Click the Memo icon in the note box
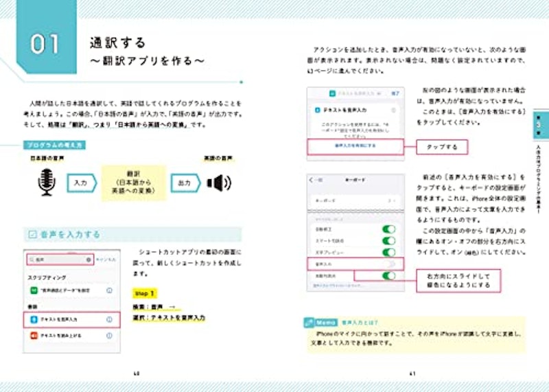549x392 pixels. pyautogui.click(x=309, y=322)
